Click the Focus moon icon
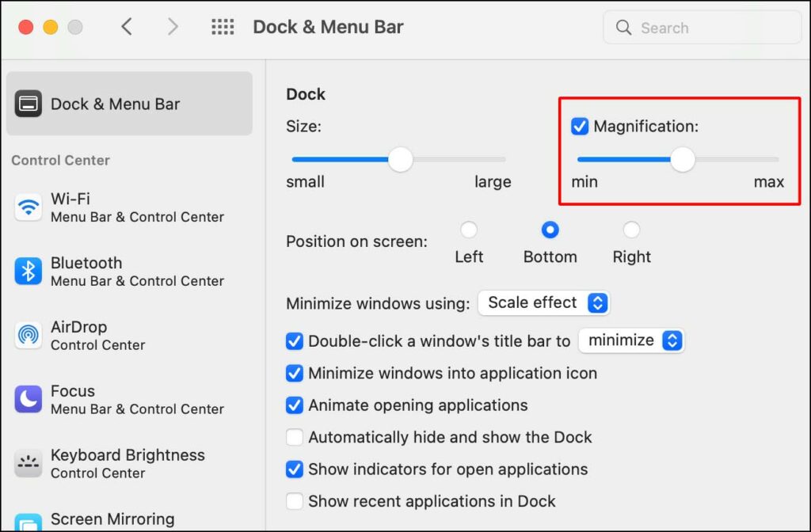The image size is (811, 532). point(29,400)
